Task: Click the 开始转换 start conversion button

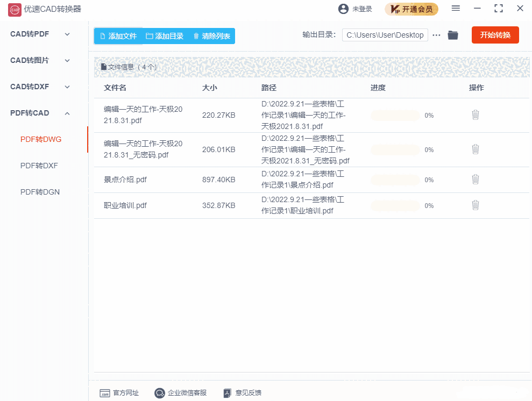Action: [495, 35]
